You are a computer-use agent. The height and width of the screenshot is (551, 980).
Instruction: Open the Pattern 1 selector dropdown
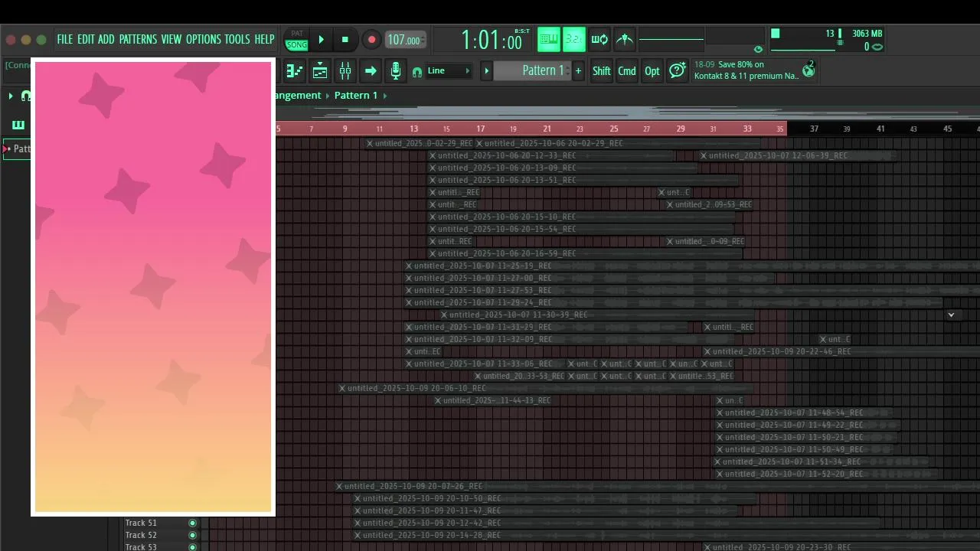(x=531, y=71)
